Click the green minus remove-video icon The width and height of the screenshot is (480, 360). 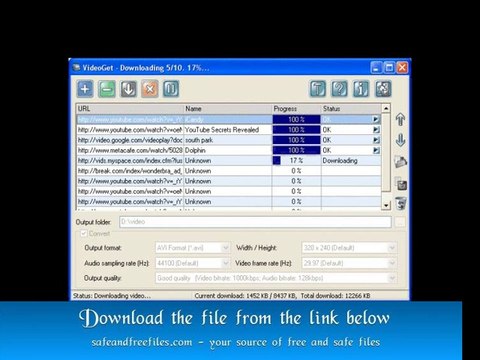point(107,89)
